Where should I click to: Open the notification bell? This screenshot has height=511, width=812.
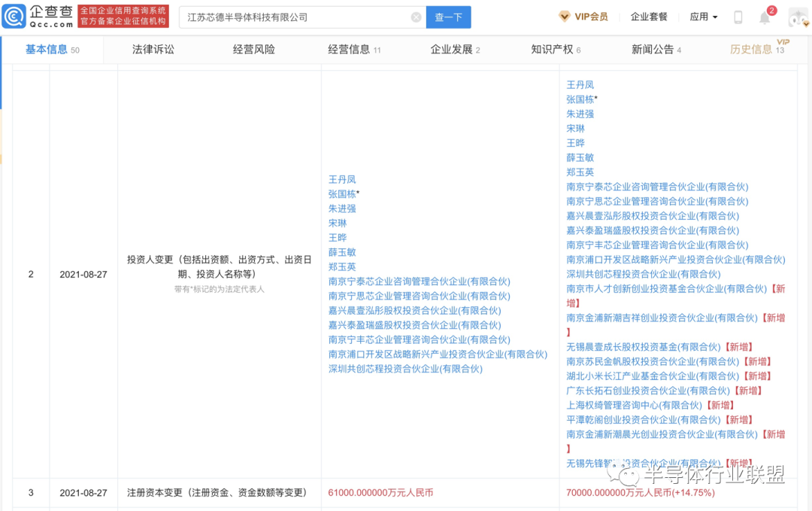(765, 17)
